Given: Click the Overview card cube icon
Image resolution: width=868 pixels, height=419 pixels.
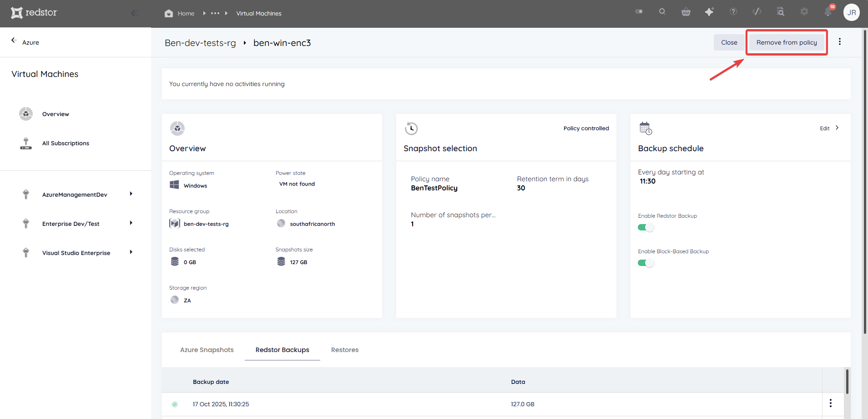Looking at the screenshot, I should pyautogui.click(x=177, y=128).
